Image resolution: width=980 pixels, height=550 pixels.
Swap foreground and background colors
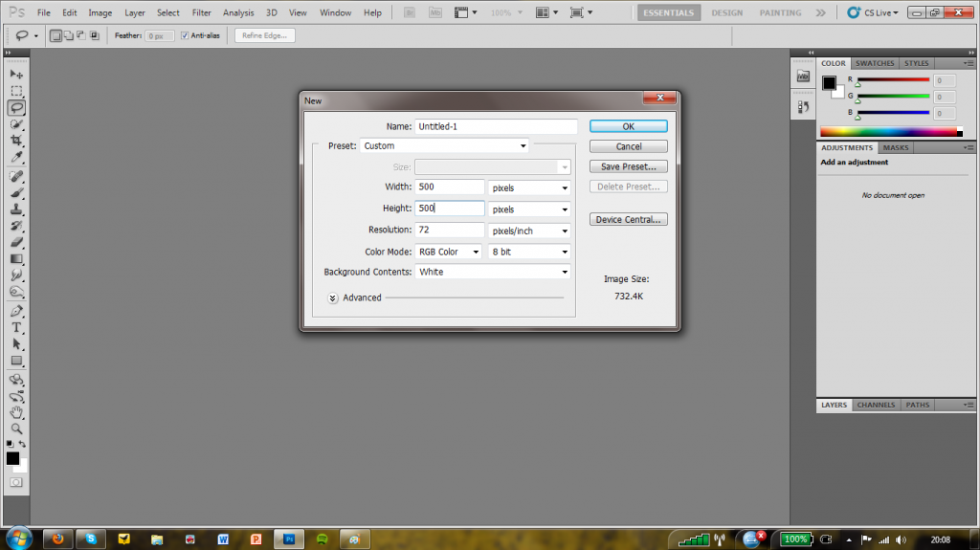23,444
